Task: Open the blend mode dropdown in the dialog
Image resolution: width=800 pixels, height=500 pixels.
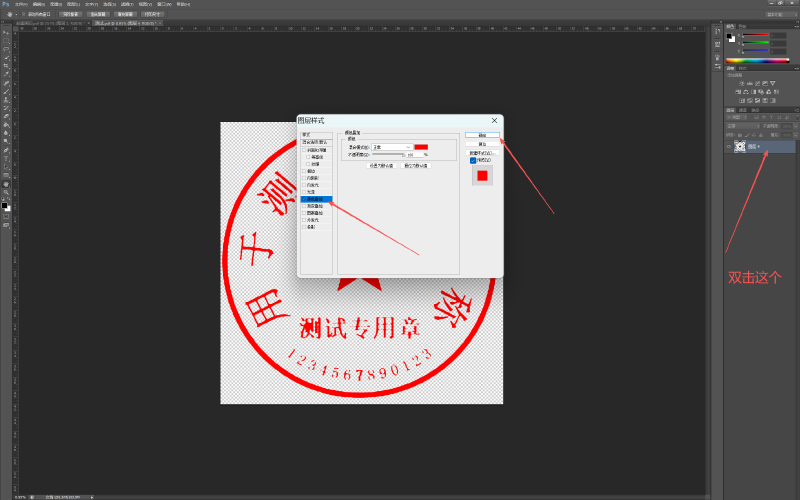Action: point(392,147)
